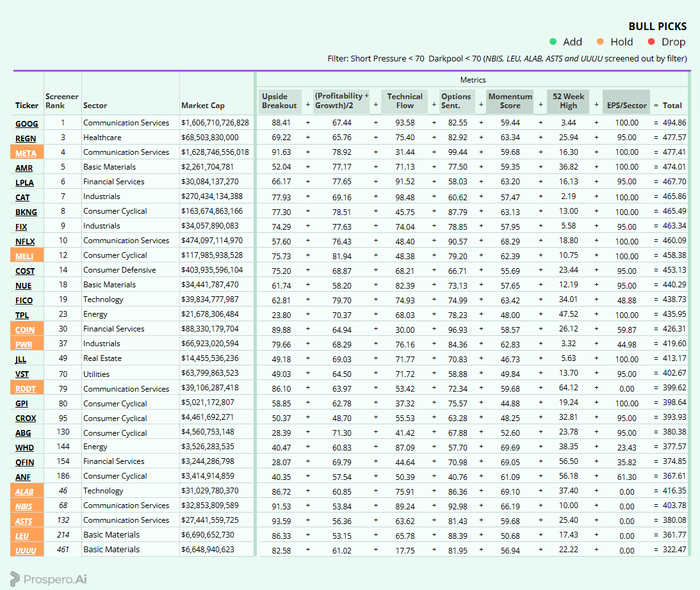The width and height of the screenshot is (700, 590).
Task: Click RDDT's 52 Week High value 64.12
Action: (568, 388)
